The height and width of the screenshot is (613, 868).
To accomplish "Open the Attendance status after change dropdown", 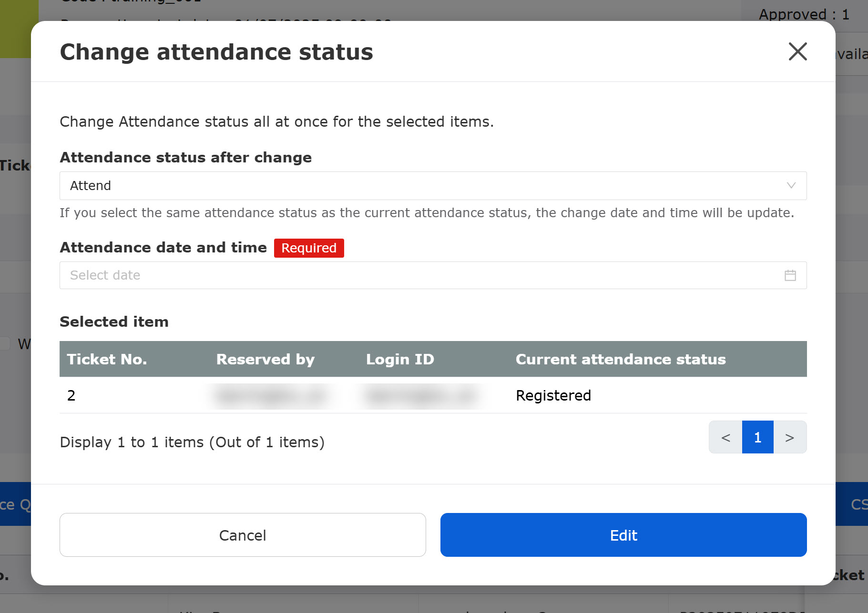I will click(433, 186).
